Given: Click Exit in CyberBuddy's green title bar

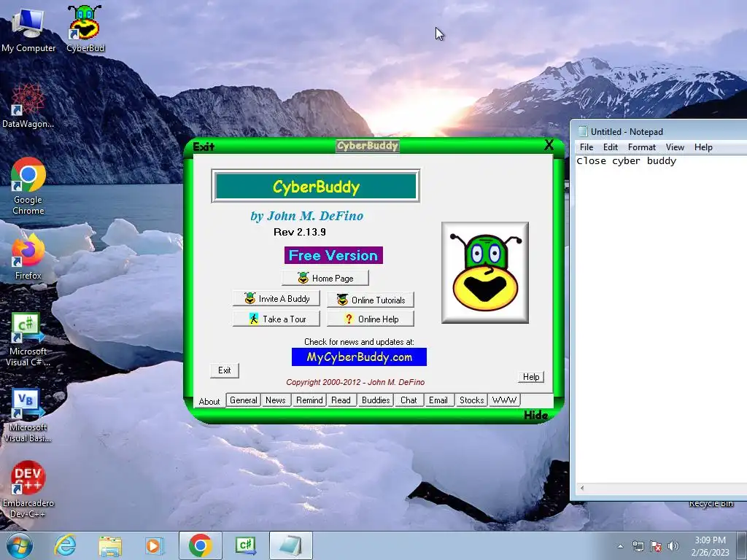Looking at the screenshot, I should pos(204,147).
